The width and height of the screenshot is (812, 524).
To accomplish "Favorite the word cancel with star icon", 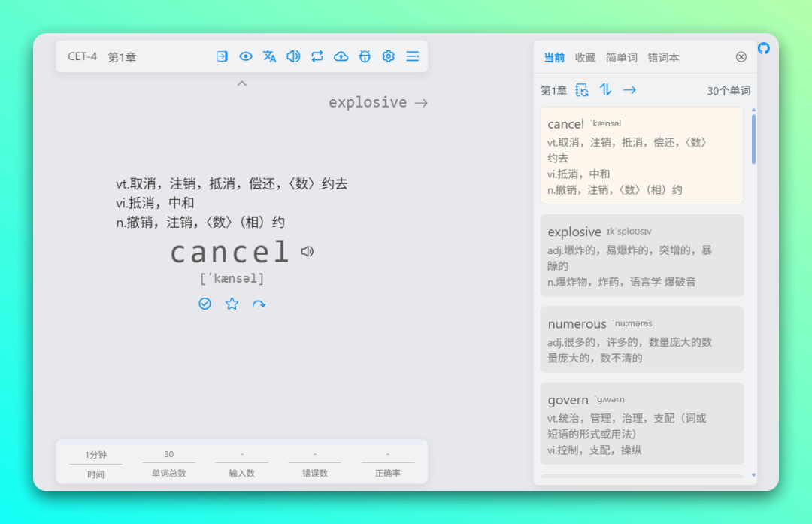I will pos(232,304).
